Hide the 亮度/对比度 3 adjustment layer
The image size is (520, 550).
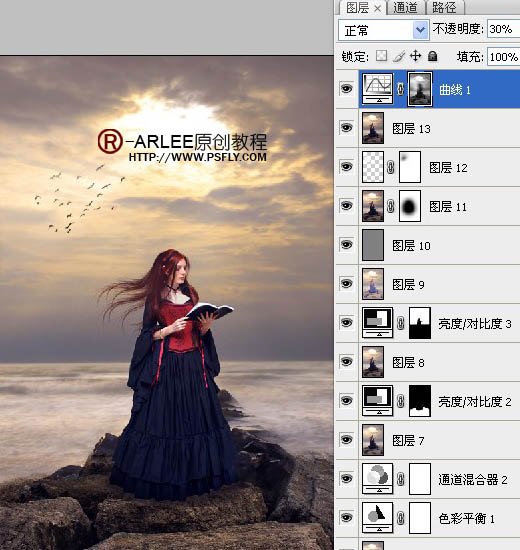(346, 322)
